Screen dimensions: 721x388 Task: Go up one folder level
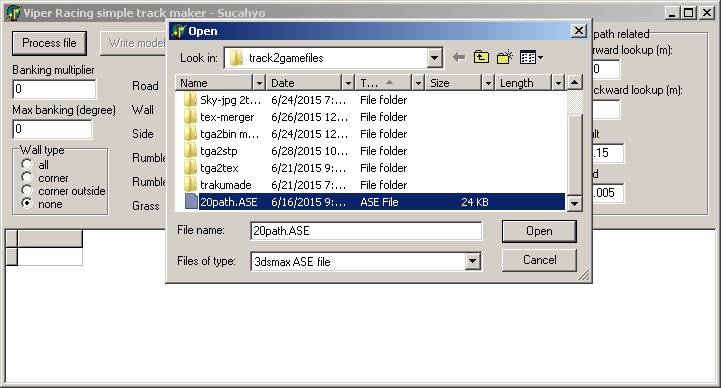tap(481, 57)
